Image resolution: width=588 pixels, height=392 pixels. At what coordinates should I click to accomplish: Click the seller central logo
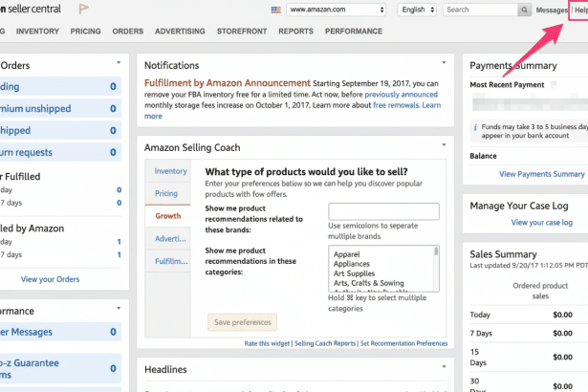31,9
